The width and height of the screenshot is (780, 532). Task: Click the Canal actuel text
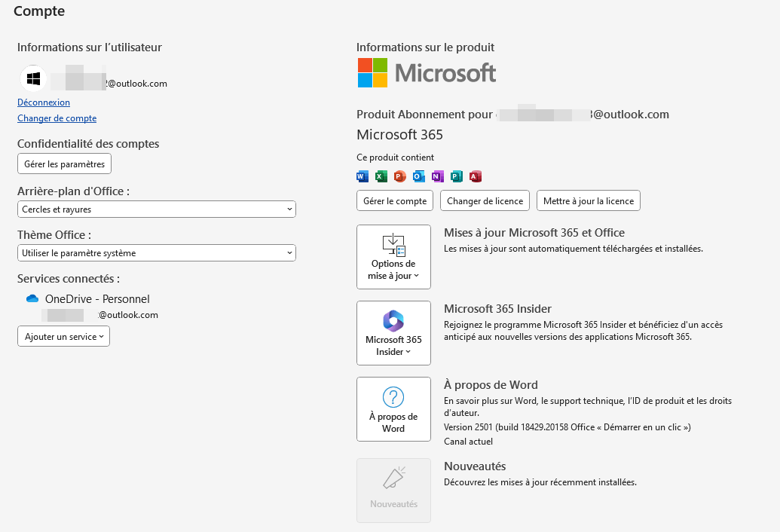(x=468, y=442)
